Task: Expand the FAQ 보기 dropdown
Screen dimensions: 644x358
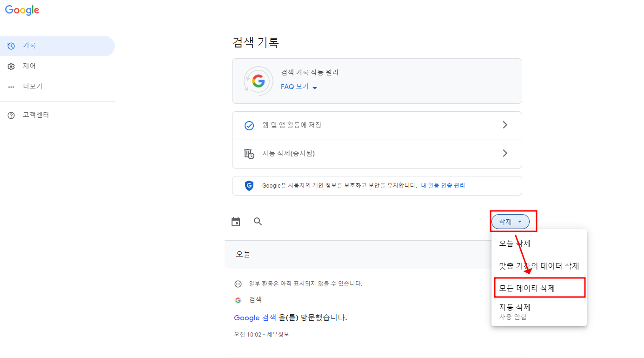Action: tap(298, 87)
